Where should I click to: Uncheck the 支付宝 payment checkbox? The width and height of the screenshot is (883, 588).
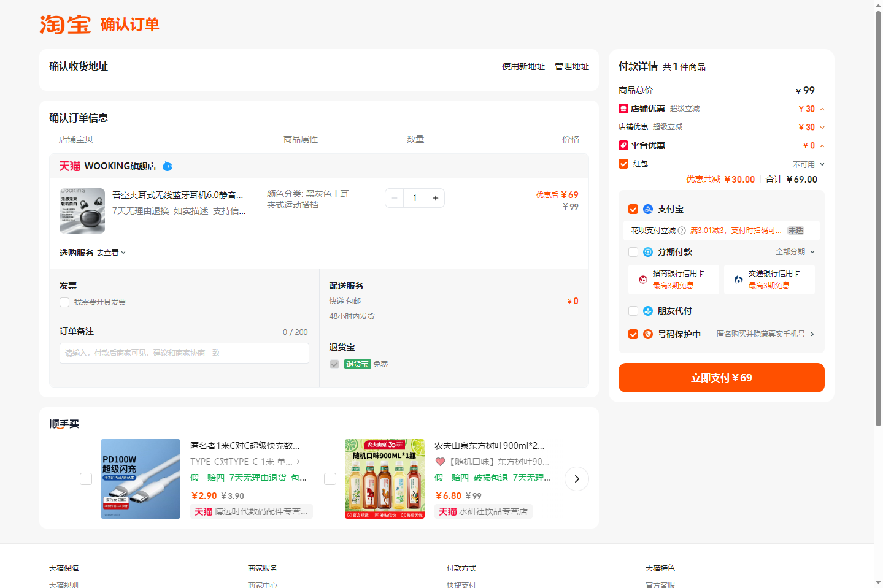click(x=633, y=209)
